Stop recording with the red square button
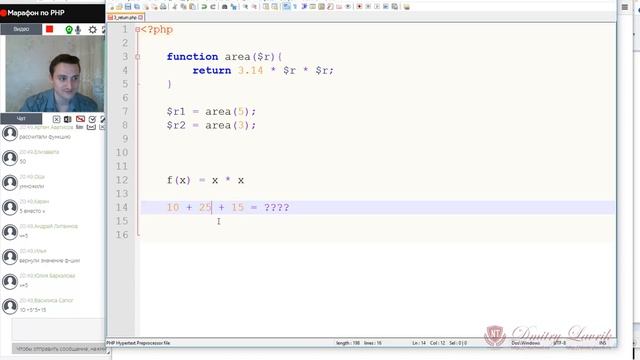640x360 pixels. [x=49, y=29]
